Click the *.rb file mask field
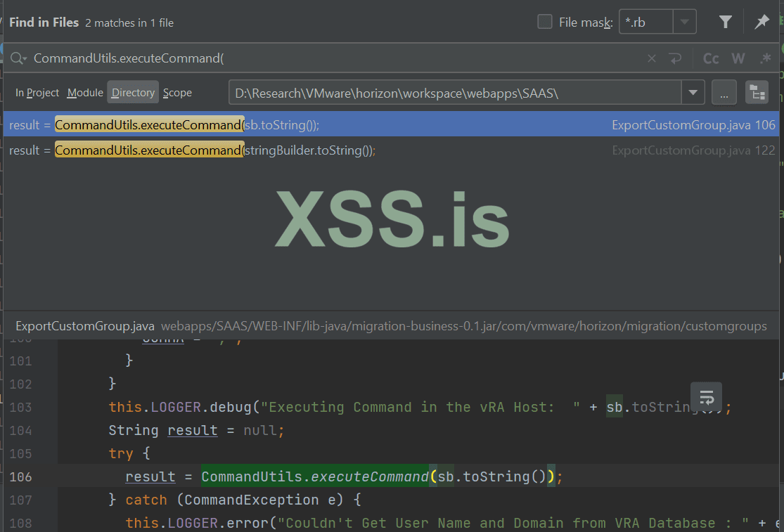Image resolution: width=784 pixels, height=532 pixels. tap(646, 22)
